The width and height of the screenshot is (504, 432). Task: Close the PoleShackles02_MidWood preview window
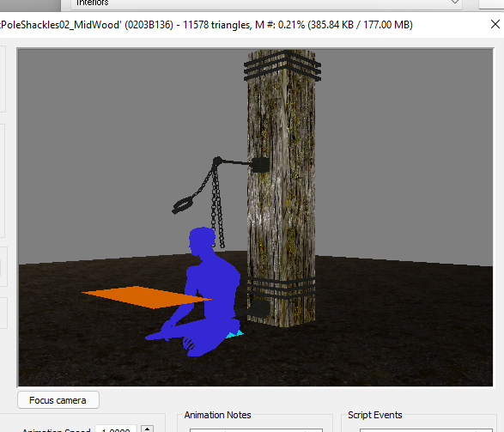[495, 24]
